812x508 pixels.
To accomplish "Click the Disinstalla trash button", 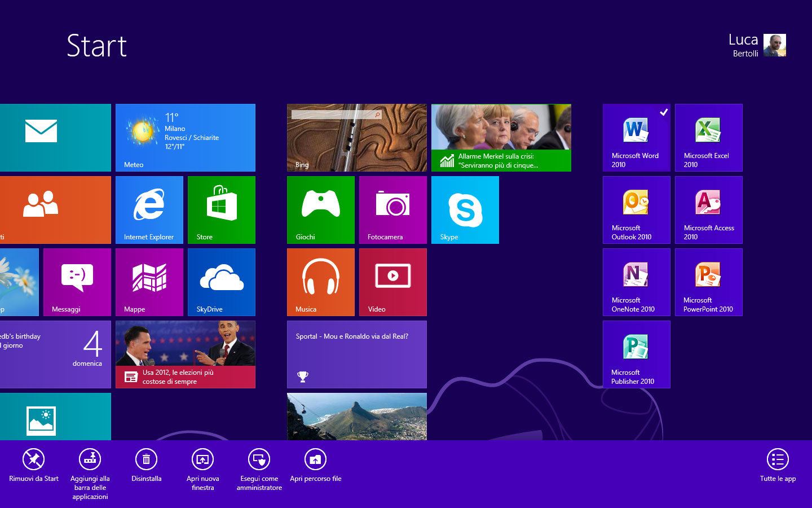I will (147, 466).
